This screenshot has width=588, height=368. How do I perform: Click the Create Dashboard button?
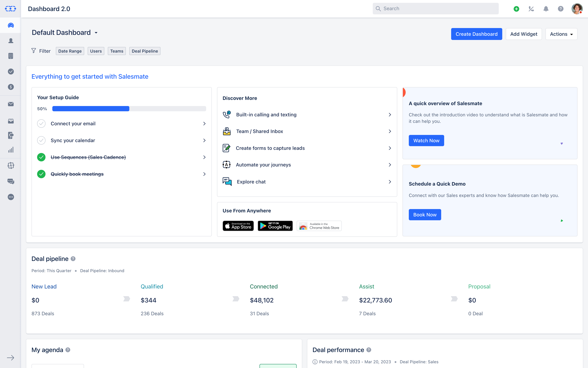point(477,34)
